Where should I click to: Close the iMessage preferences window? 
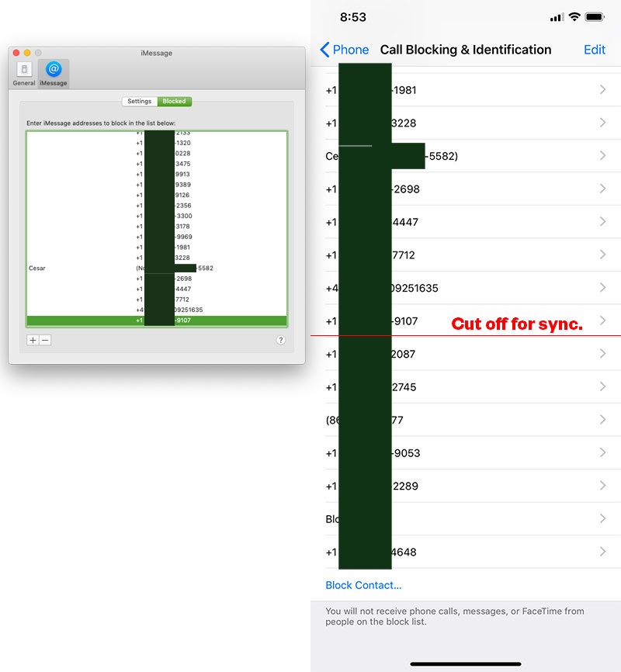pos(16,53)
